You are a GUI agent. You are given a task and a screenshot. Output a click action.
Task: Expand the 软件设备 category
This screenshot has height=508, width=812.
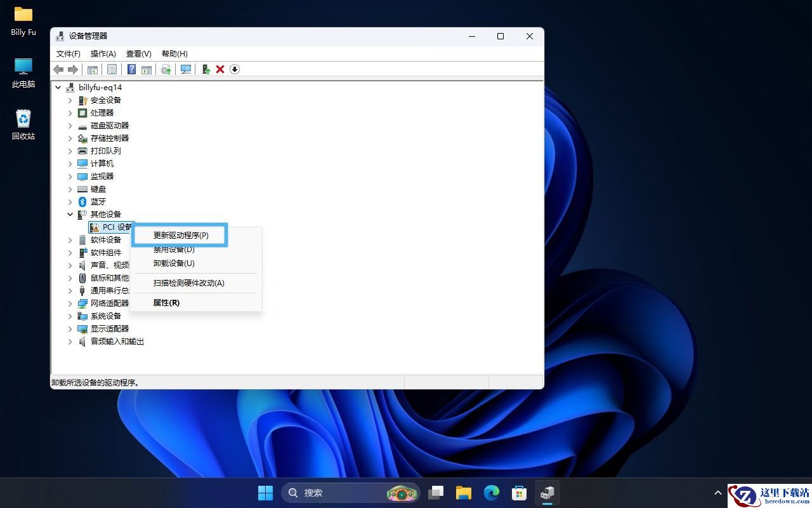pos(70,240)
